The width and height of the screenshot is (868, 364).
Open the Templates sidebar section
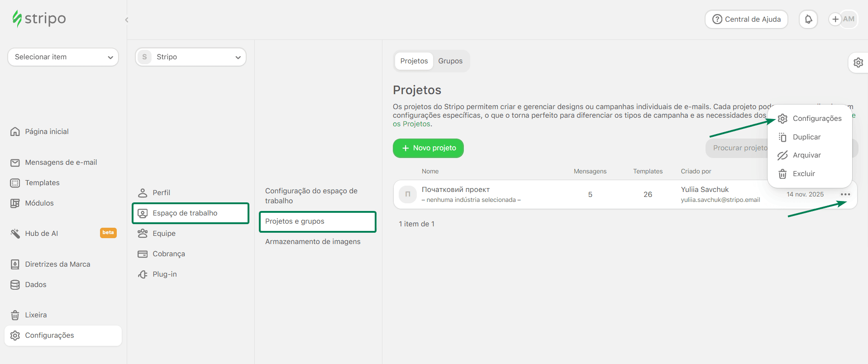point(42,183)
